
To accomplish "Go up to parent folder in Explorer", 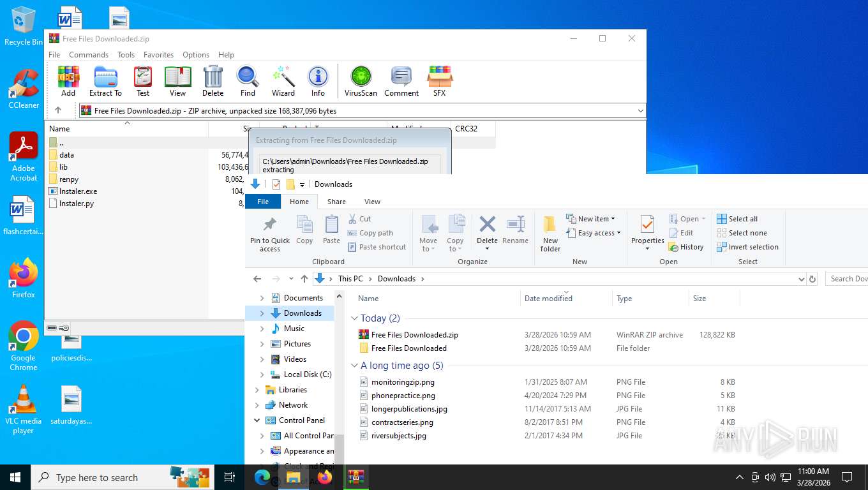I will coord(304,279).
